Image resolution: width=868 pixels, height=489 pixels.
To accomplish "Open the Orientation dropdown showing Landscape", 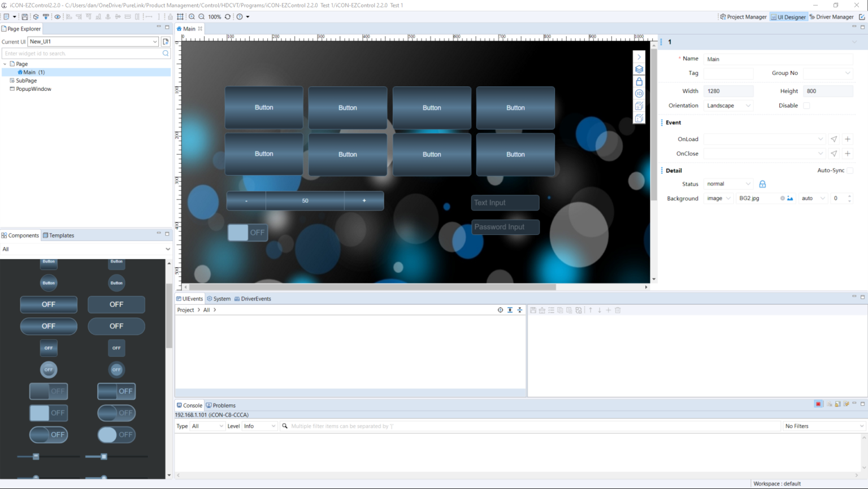I will click(728, 106).
